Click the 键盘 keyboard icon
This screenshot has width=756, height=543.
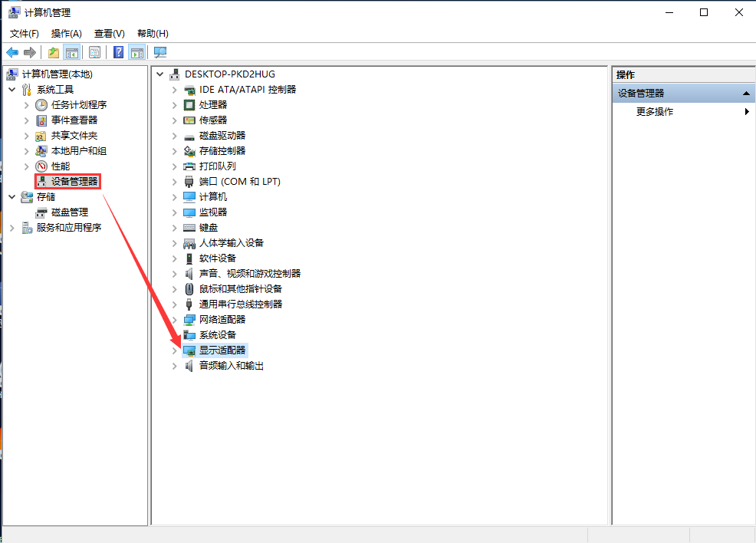[189, 228]
